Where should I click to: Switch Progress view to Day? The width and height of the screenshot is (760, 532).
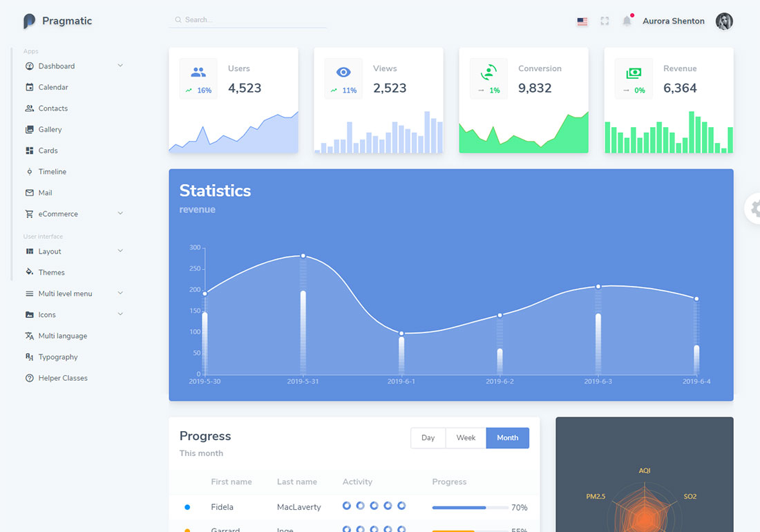pos(428,437)
